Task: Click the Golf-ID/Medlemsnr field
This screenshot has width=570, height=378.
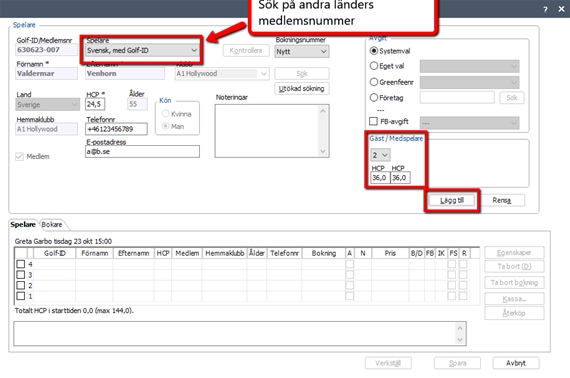Action: coord(46,50)
